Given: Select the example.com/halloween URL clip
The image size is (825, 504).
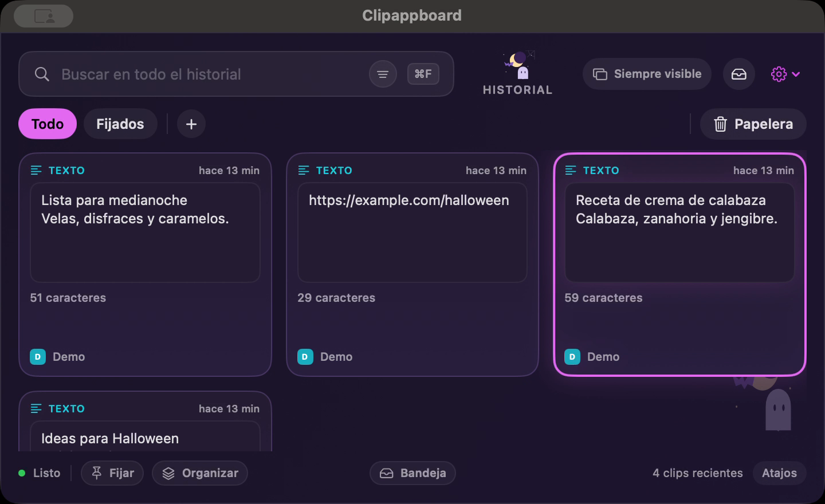Looking at the screenshot, I should 412,265.
